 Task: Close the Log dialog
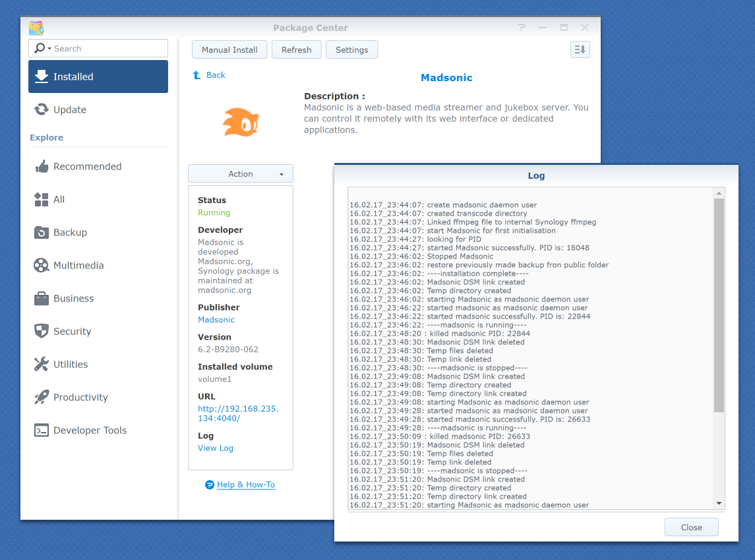point(692,527)
